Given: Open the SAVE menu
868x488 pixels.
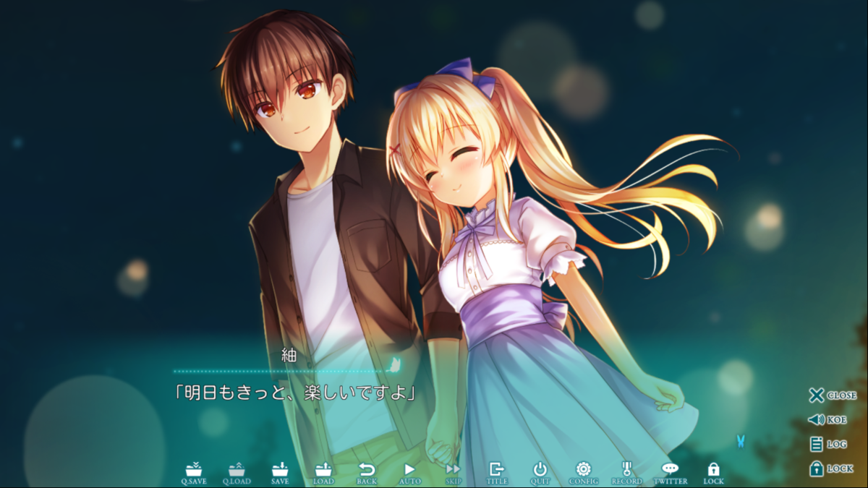Looking at the screenshot, I should pos(280,474).
